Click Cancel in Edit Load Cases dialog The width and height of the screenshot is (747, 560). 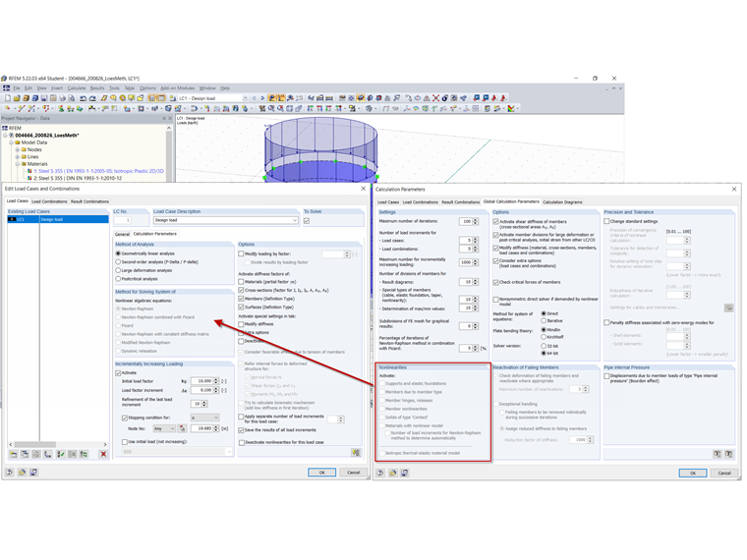pyautogui.click(x=354, y=473)
